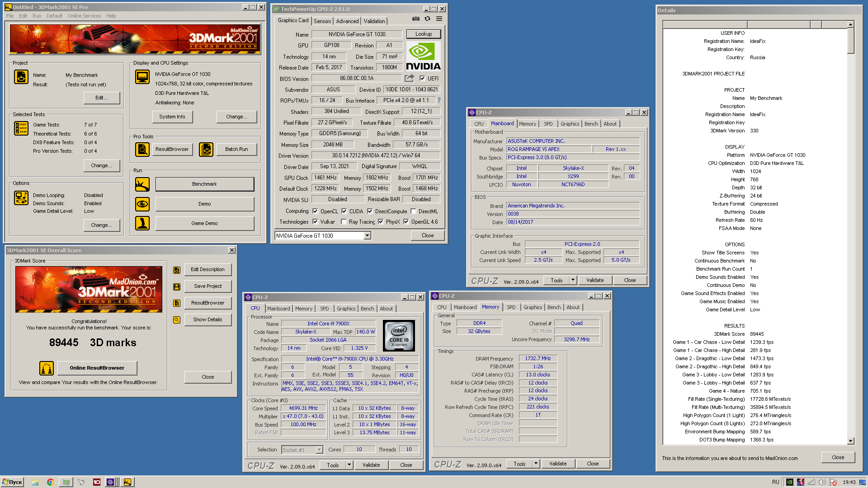The width and height of the screenshot is (868, 488).
Task: Open the Run menu in 3DMark2001
Action: [x=37, y=16]
